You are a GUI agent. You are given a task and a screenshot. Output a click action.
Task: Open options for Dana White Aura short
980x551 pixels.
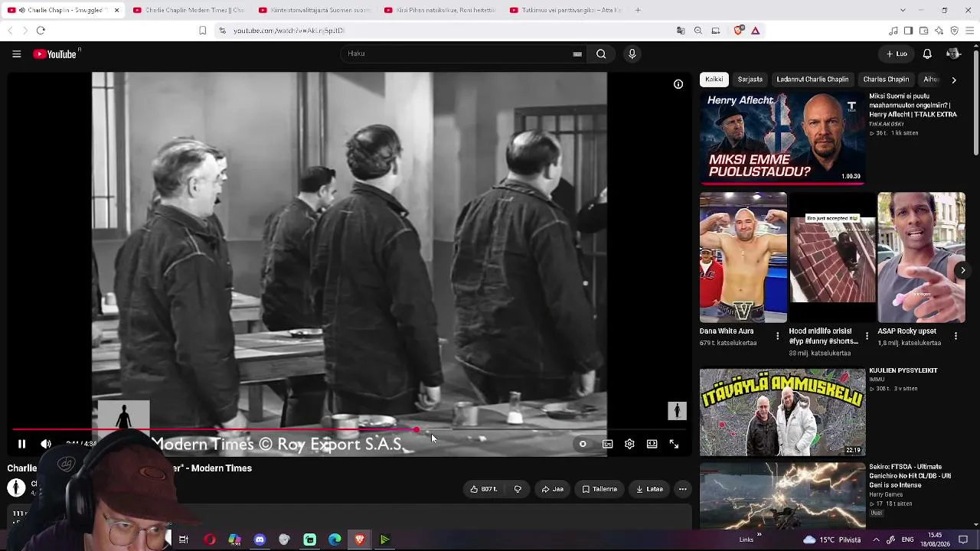click(x=778, y=336)
